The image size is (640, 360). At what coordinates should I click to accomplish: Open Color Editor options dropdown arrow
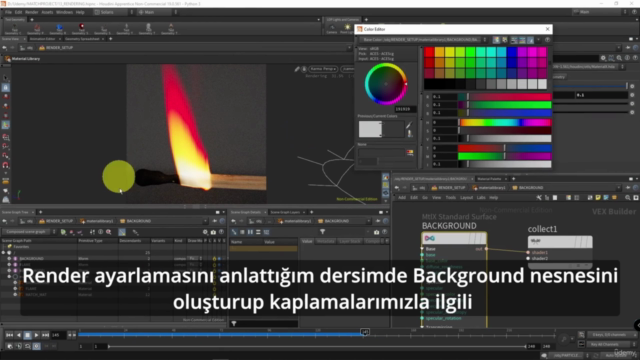(x=539, y=40)
